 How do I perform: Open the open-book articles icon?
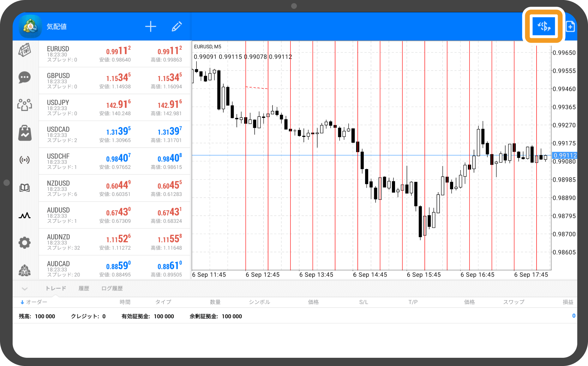pos(25,188)
